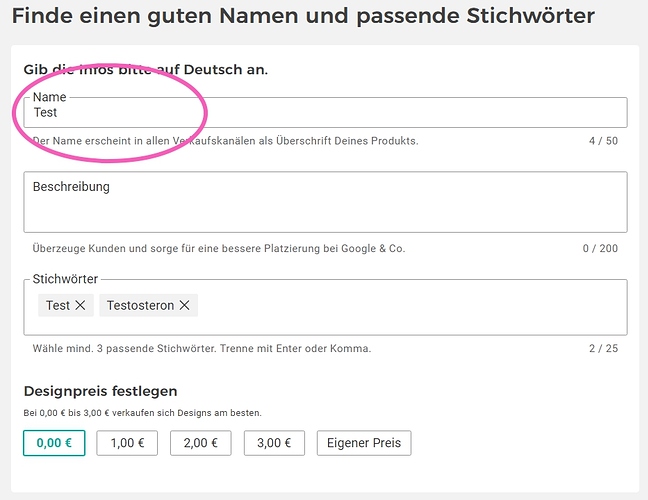648x500 pixels.
Task: Pick the 3,00 € price button
Action: [x=274, y=443]
